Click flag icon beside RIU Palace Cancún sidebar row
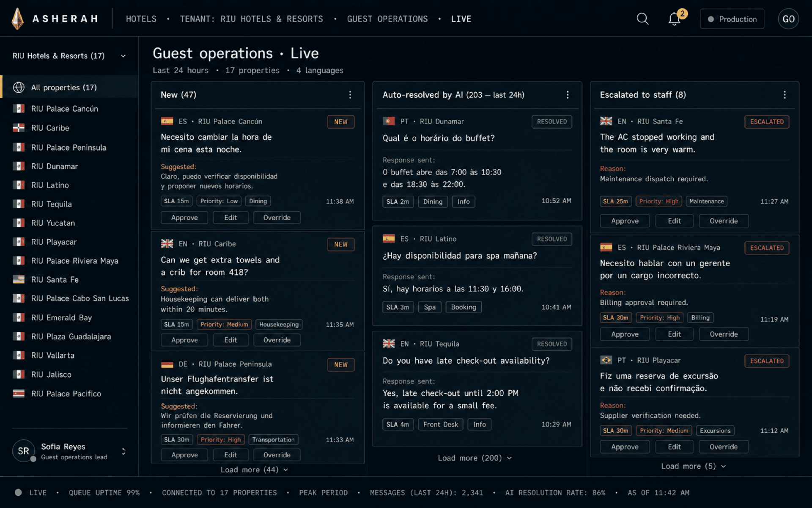The width and height of the screenshot is (812, 508). [x=19, y=109]
